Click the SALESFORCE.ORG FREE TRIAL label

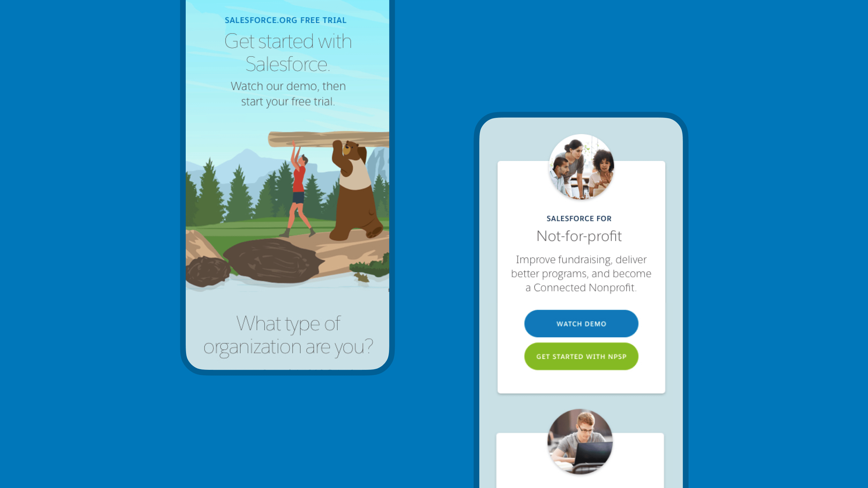click(x=286, y=20)
